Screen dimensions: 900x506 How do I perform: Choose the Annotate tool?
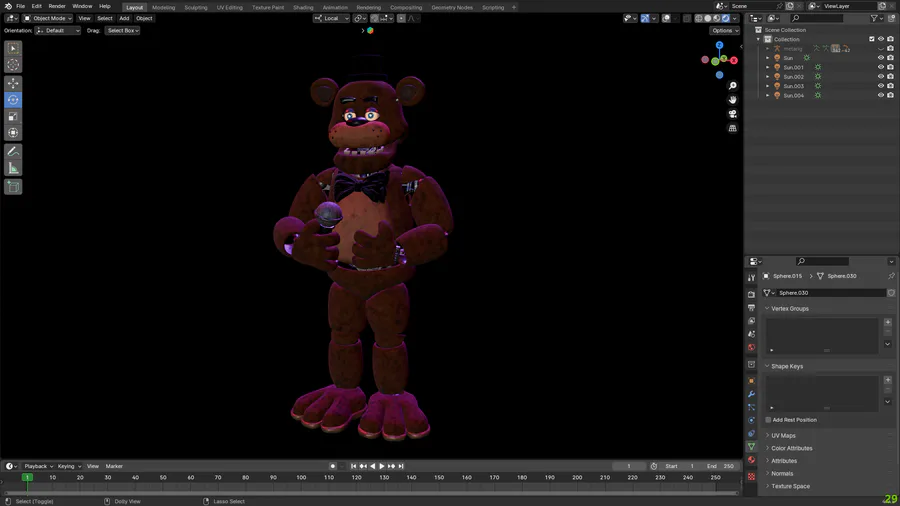pos(13,151)
